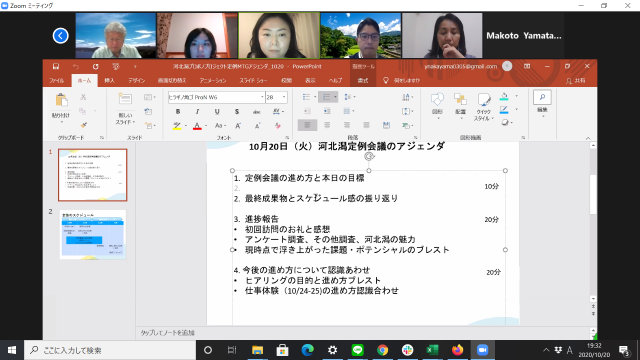Switch to the 挿入 ribbon tab
The height and width of the screenshot is (360, 640).
click(x=109, y=80)
